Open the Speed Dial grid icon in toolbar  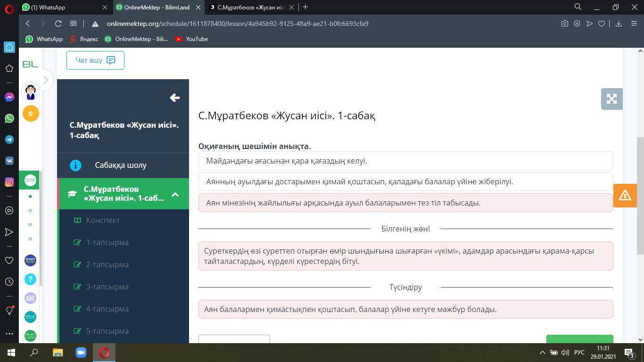[73, 24]
